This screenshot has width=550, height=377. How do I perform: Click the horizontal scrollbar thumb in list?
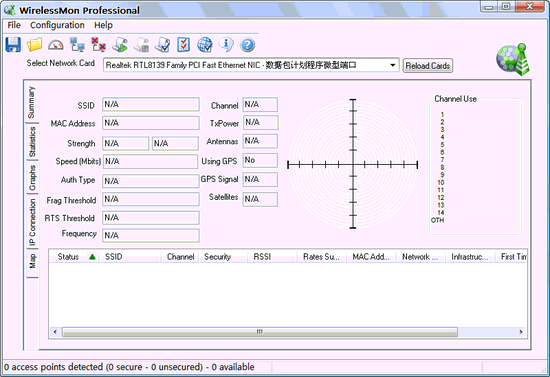[260, 332]
